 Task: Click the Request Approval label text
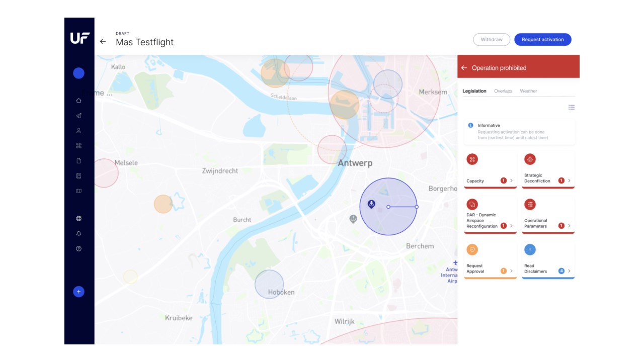475,268
